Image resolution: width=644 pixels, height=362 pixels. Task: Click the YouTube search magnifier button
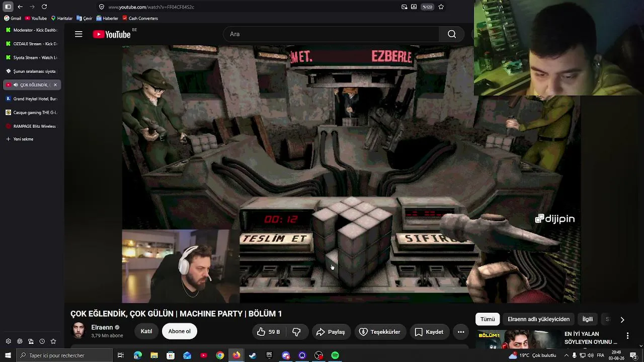pos(452,34)
